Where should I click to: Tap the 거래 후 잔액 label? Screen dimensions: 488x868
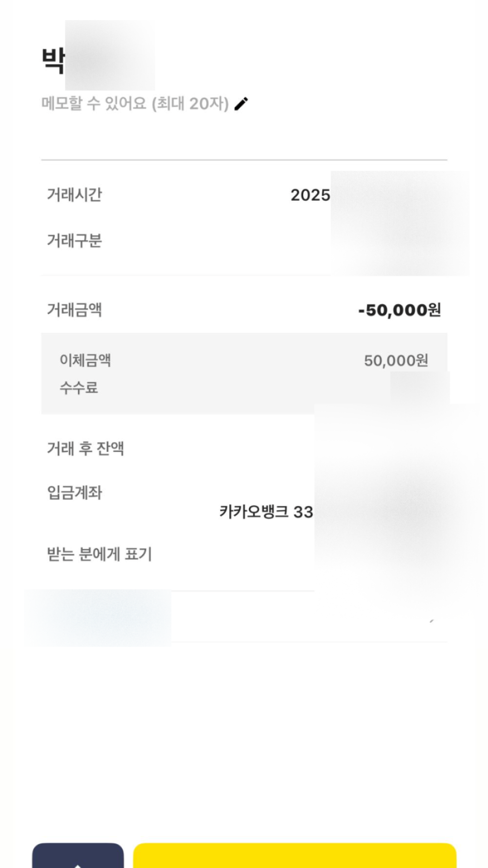pyautogui.click(x=85, y=448)
